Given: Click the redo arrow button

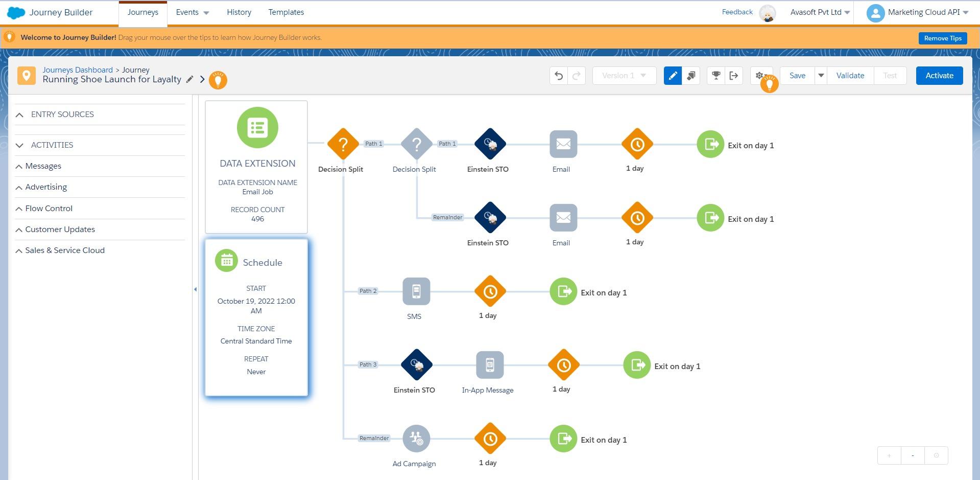Looking at the screenshot, I should click(x=577, y=76).
